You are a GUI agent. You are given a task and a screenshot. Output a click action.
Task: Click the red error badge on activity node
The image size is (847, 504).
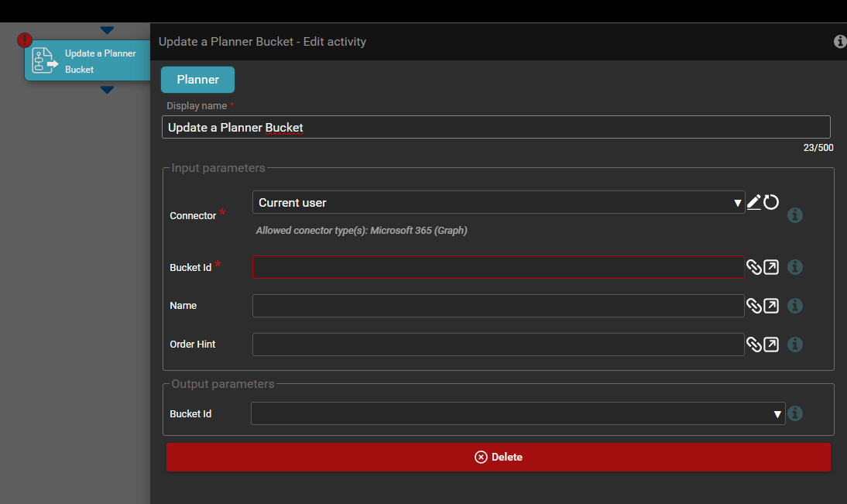[25, 39]
